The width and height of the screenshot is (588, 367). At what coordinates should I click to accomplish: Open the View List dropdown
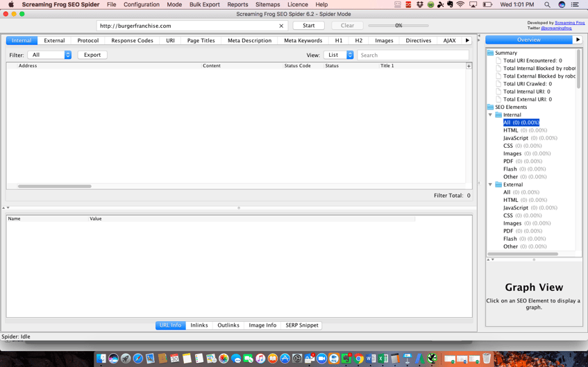click(x=339, y=55)
